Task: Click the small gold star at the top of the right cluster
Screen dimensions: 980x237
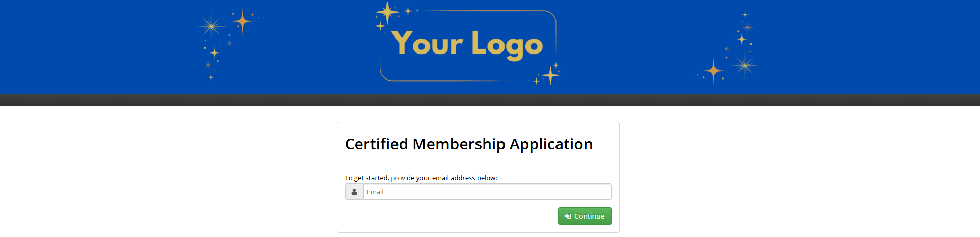Action: pos(745,15)
